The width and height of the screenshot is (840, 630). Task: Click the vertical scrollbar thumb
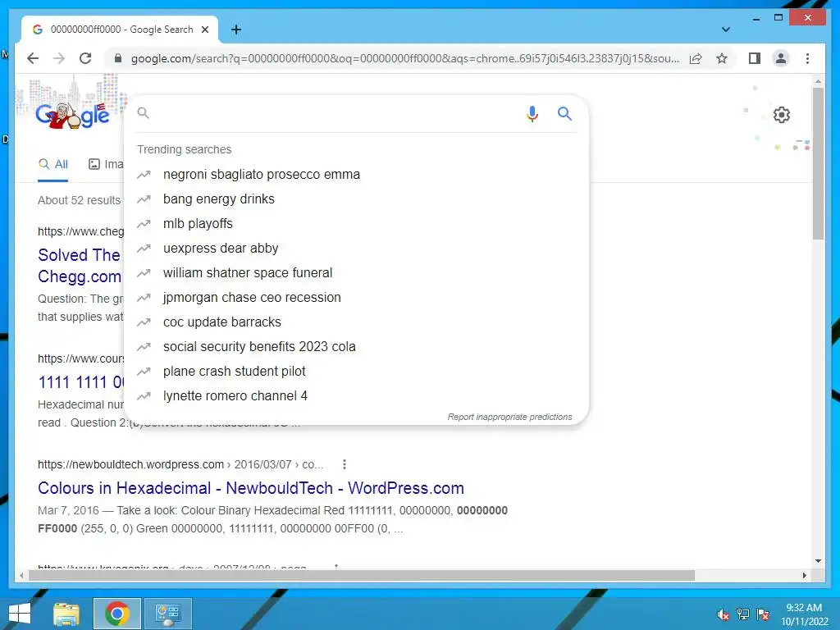point(818,163)
